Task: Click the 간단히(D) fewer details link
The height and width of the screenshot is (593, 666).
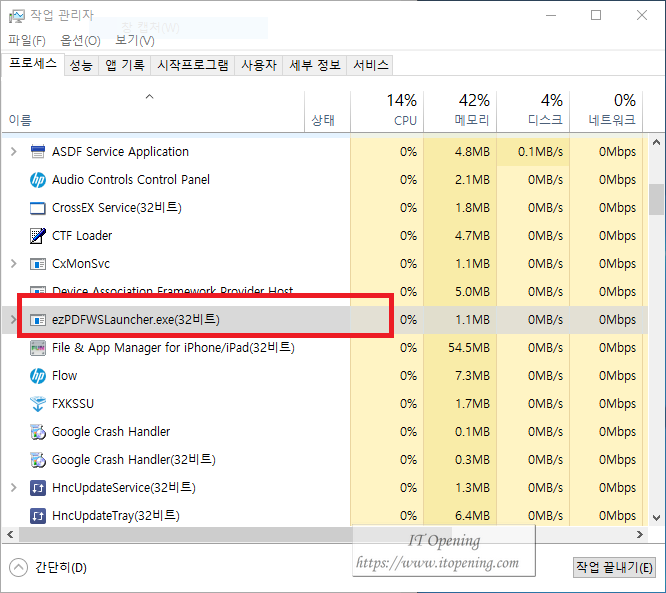Action: [x=61, y=568]
